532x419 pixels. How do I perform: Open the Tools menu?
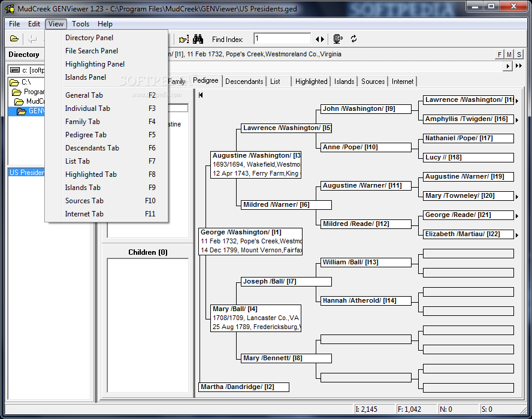pyautogui.click(x=80, y=24)
